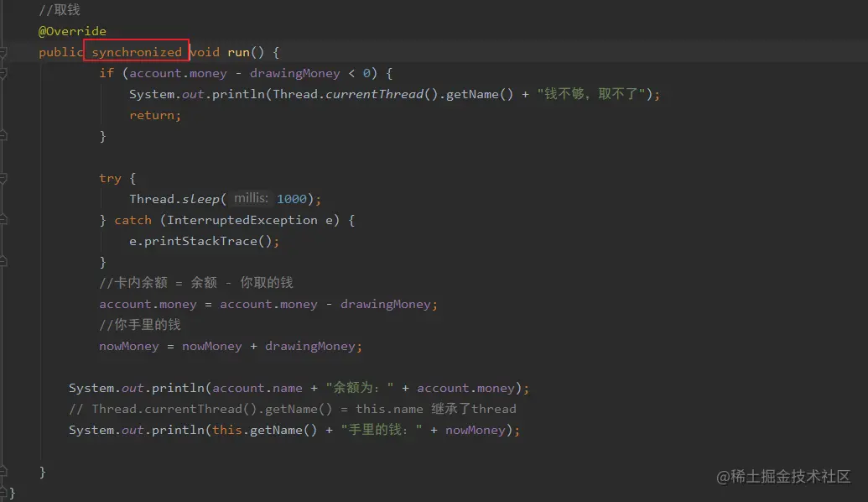
Task: Click the //卡内余额 comment line
Action: pos(196,283)
